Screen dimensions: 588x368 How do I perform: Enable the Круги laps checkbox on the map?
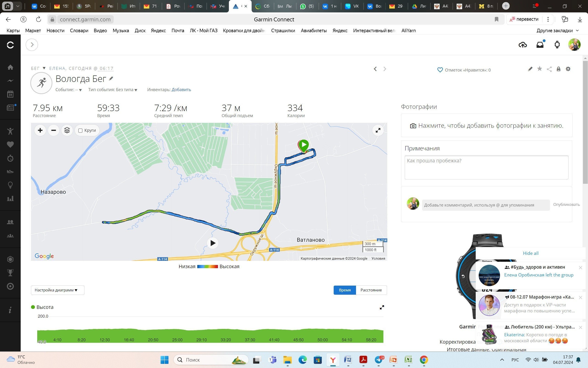point(80,131)
